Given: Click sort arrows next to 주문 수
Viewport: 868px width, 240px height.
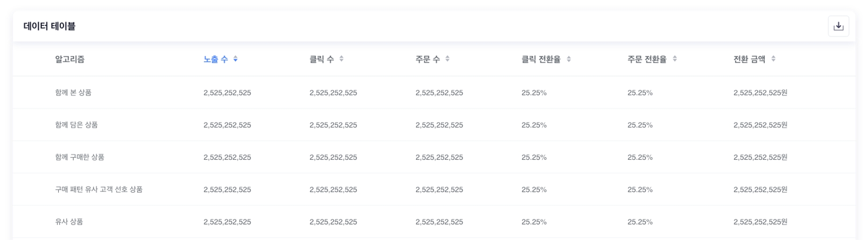Looking at the screenshot, I should point(447,59).
